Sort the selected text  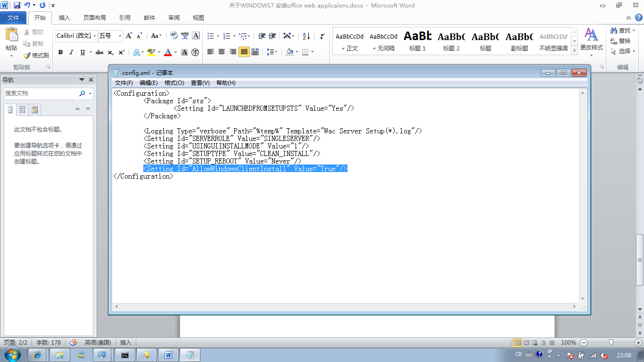point(306,36)
